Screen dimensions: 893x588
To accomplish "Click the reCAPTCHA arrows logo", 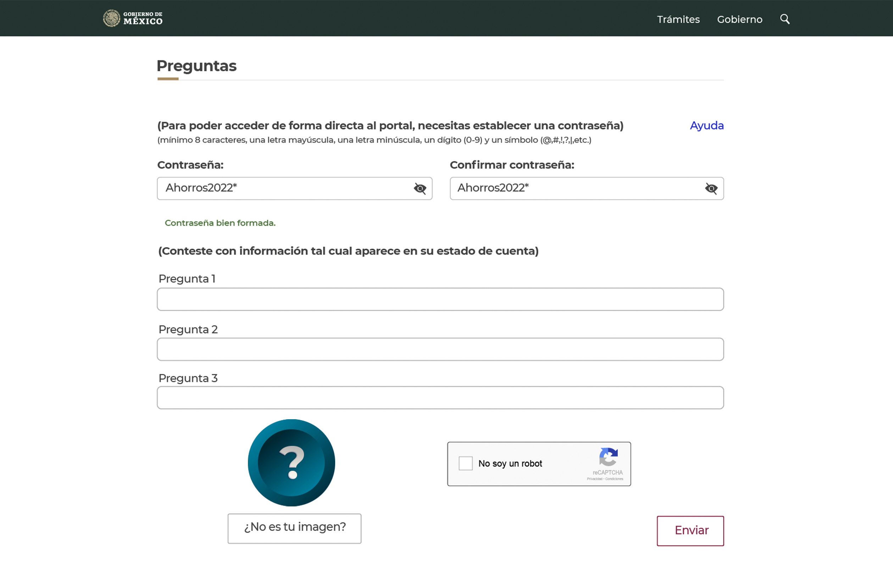I will (608, 456).
